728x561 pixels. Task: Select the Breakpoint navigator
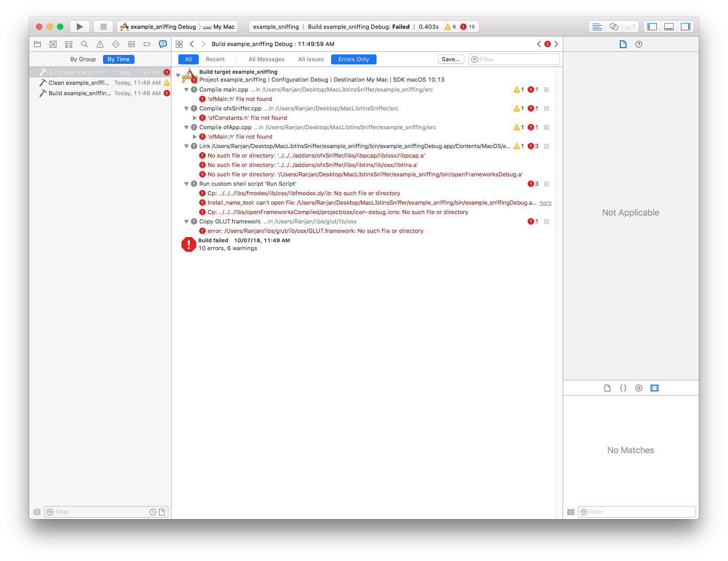click(147, 44)
